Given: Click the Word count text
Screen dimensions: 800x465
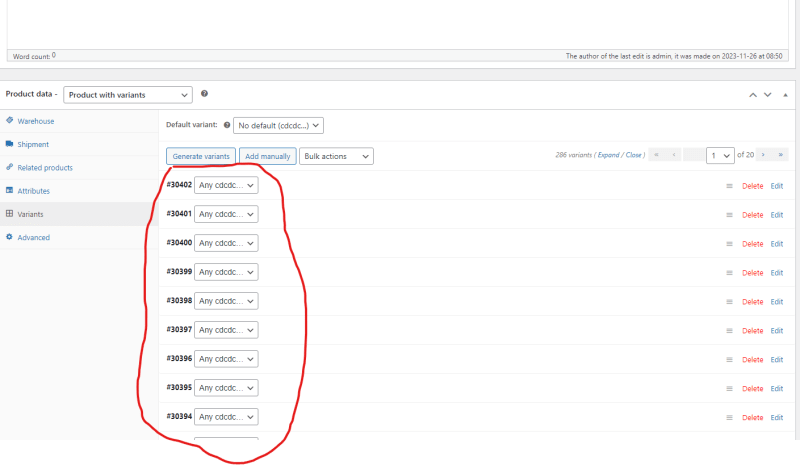Looking at the screenshot, I should point(34,56).
